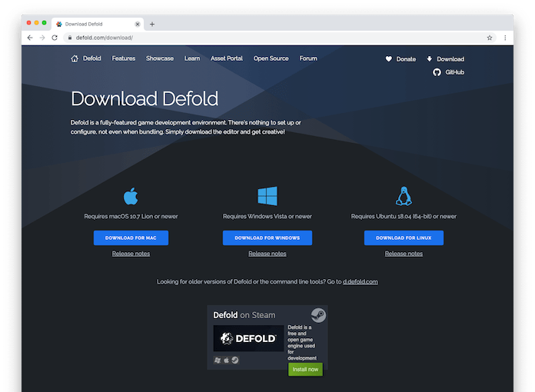Click the Defold favicon on the tab
Screen dimensions: 535x392
[59, 25]
